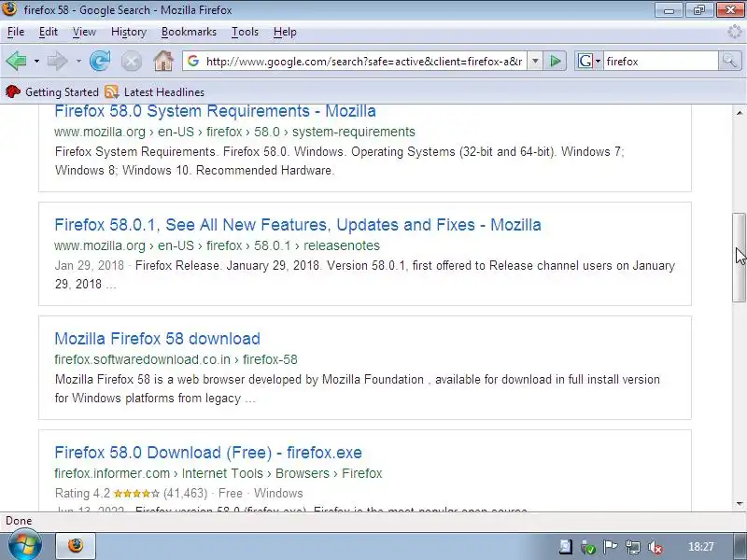Click the 18:27 taskbar clock
Viewport: 747px width, 560px height.
701,547
